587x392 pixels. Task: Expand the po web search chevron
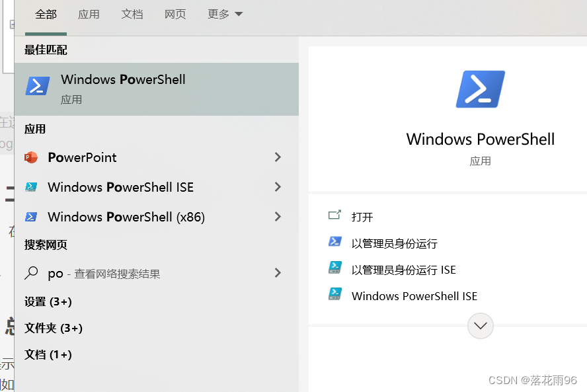(x=278, y=273)
